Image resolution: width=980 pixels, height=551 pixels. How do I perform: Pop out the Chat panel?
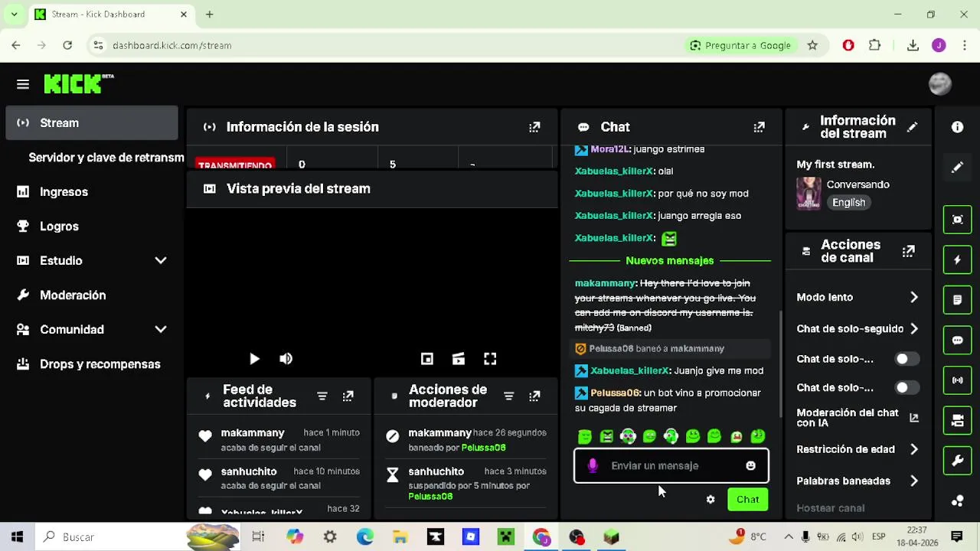coord(759,127)
